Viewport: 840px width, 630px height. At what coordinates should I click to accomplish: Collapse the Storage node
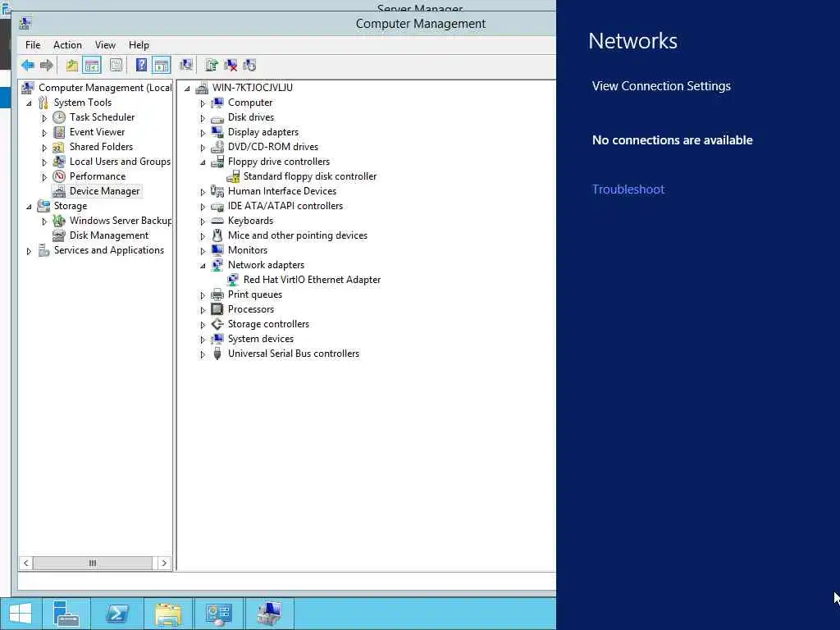(29, 206)
